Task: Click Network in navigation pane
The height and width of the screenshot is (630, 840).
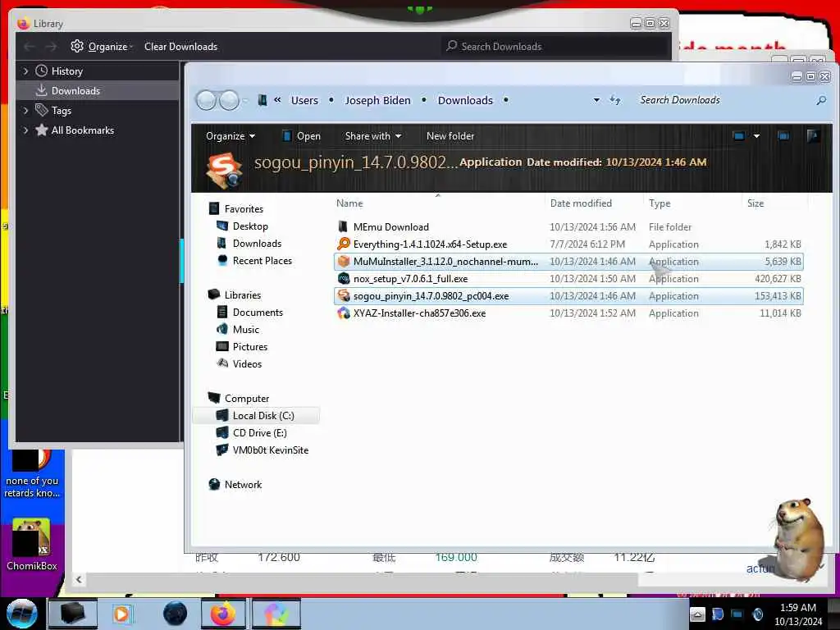Action: tap(243, 484)
